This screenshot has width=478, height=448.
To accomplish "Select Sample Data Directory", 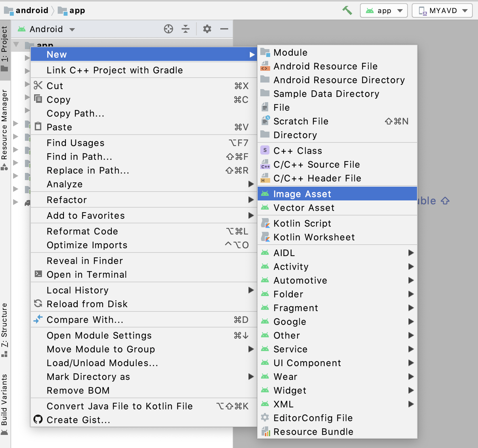I will click(337, 94).
